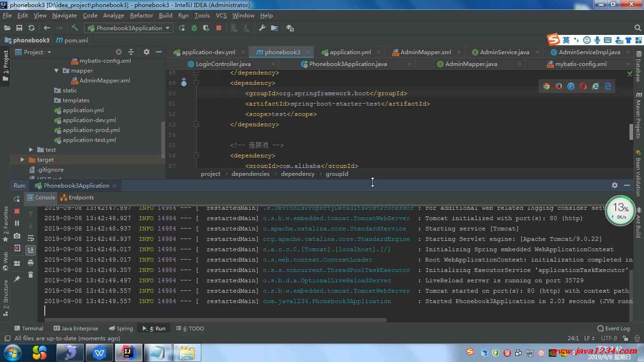Image resolution: width=644 pixels, height=362 pixels.
Task: Click the editor vertical scrollbar thumb
Action: (631, 132)
